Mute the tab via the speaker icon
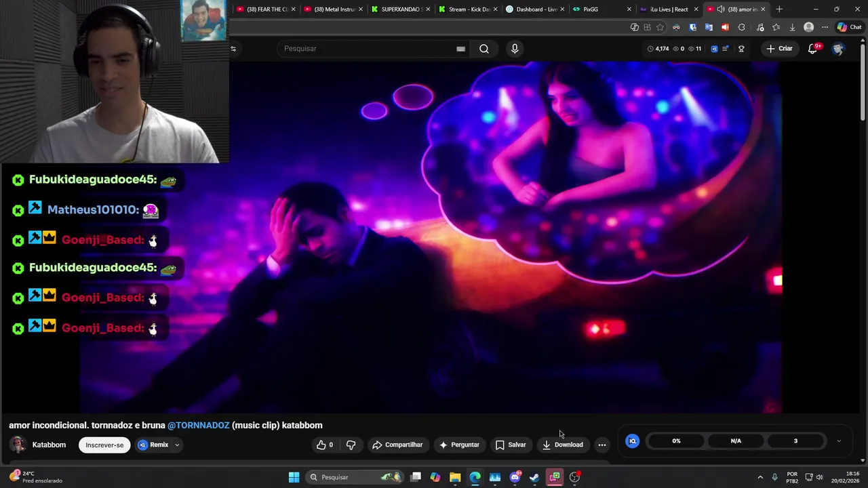 point(721,9)
